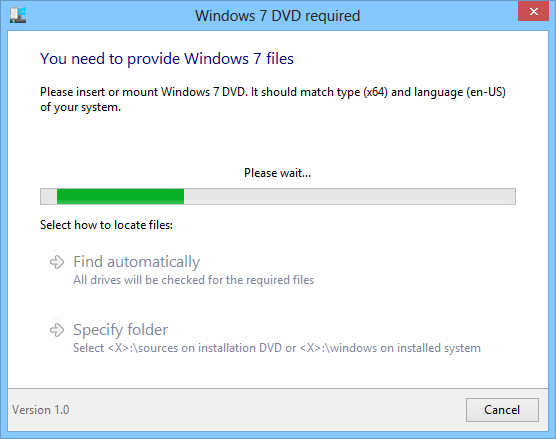Close the Windows 7 DVD required dialog
This screenshot has height=439, width=556.
[533, 12]
